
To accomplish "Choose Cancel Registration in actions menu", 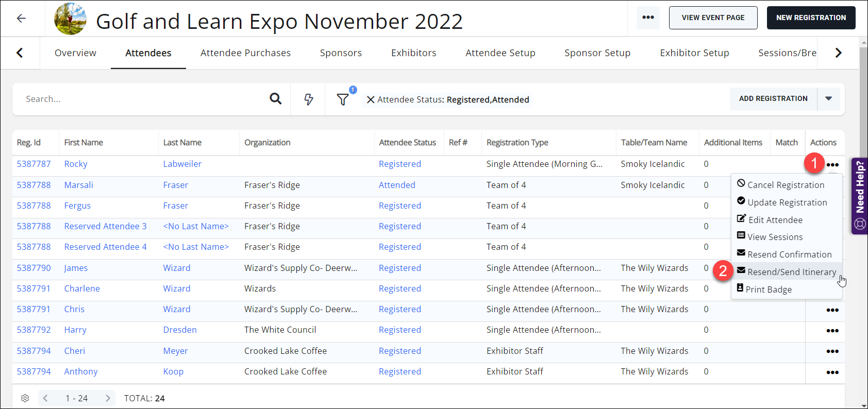I will [786, 185].
